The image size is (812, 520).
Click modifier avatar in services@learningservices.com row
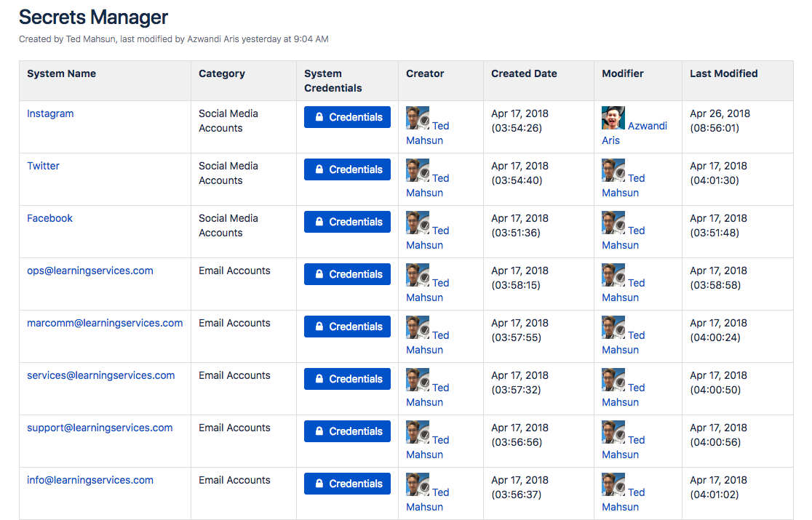(613, 379)
